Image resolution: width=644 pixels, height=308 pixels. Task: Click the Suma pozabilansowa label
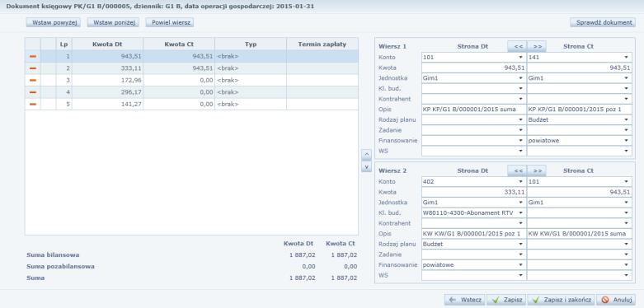pyautogui.click(x=60, y=266)
